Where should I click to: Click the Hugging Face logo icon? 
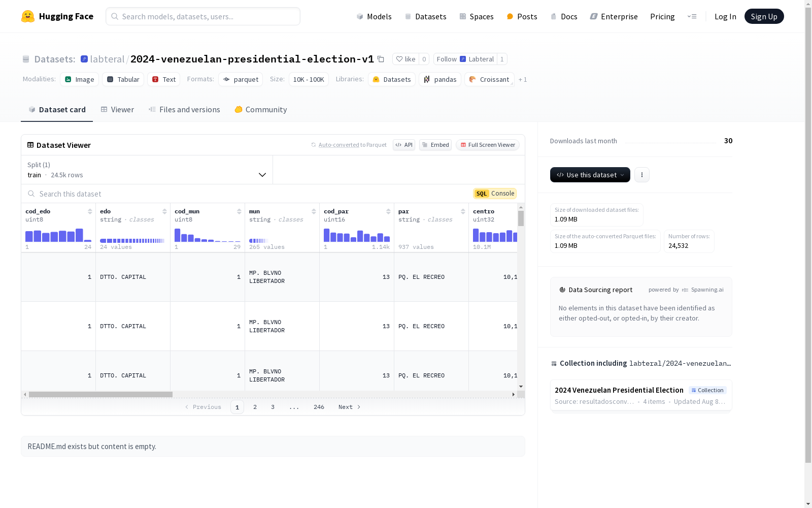click(28, 16)
